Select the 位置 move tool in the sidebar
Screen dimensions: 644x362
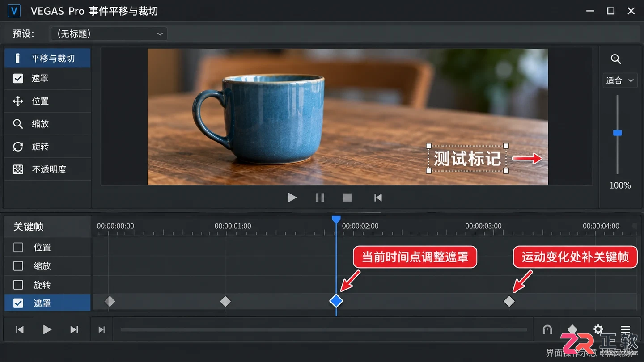coord(47,101)
